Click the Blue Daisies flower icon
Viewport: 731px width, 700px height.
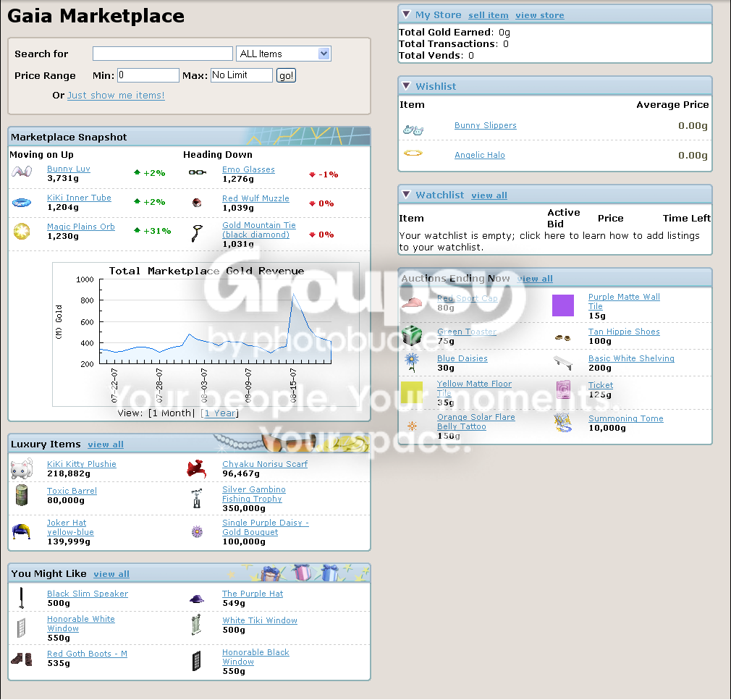pyautogui.click(x=412, y=363)
